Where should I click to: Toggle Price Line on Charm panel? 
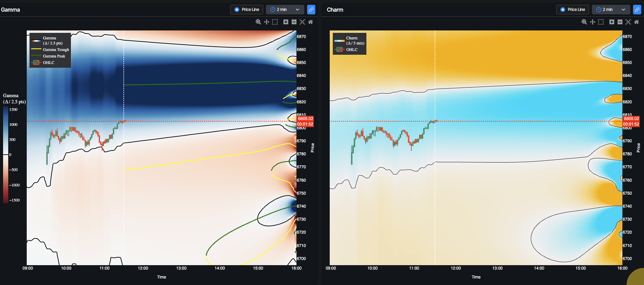tap(573, 10)
